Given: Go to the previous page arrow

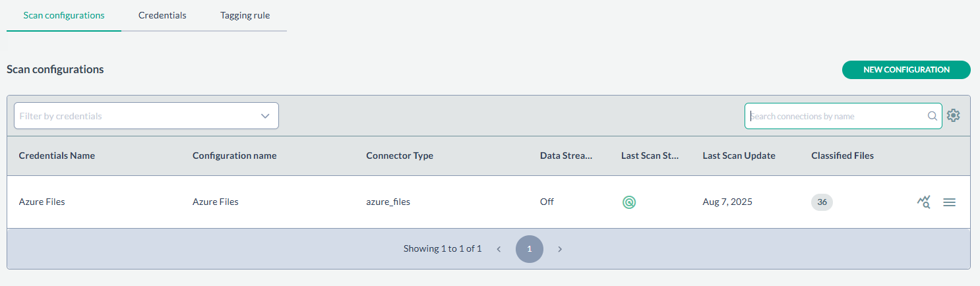Looking at the screenshot, I should 499,249.
